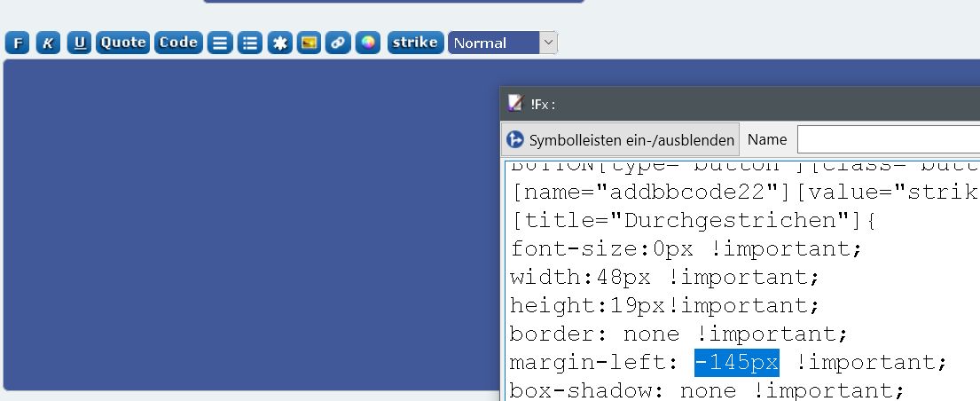Click the asterisk list-item icon
Viewport: 980px width, 401px height.
[x=279, y=43]
